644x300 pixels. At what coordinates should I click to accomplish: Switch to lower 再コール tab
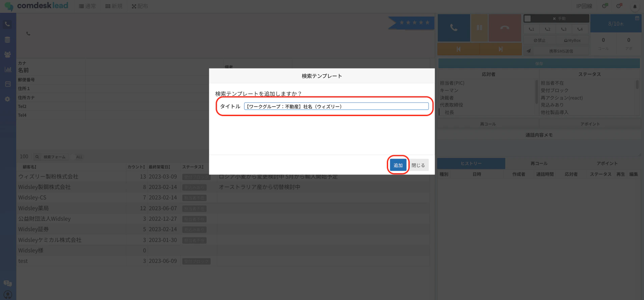(x=539, y=163)
